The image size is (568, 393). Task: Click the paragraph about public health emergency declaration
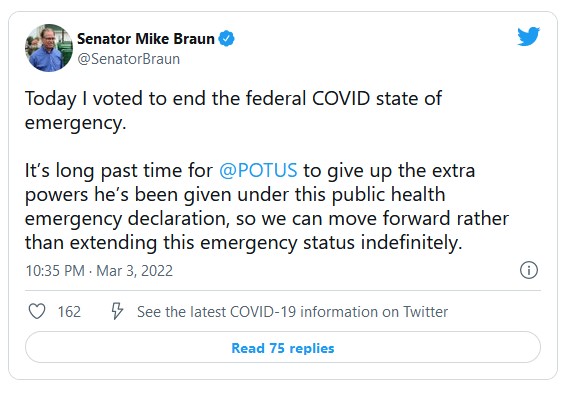[267, 206]
